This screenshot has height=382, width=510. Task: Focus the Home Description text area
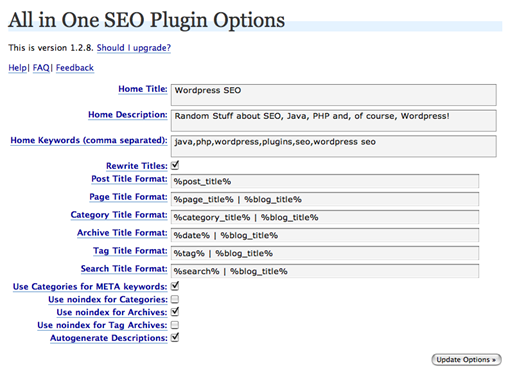(x=334, y=121)
